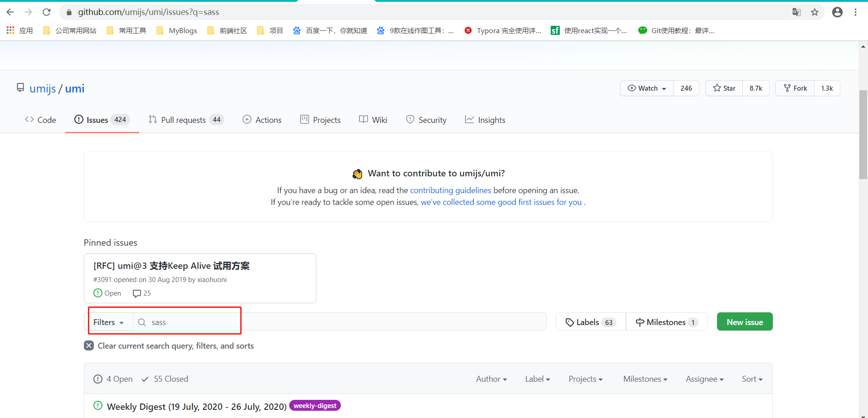Image resolution: width=868 pixels, height=418 pixels.
Task: Open the 使用react实现一个 bookmark
Action: (589, 30)
